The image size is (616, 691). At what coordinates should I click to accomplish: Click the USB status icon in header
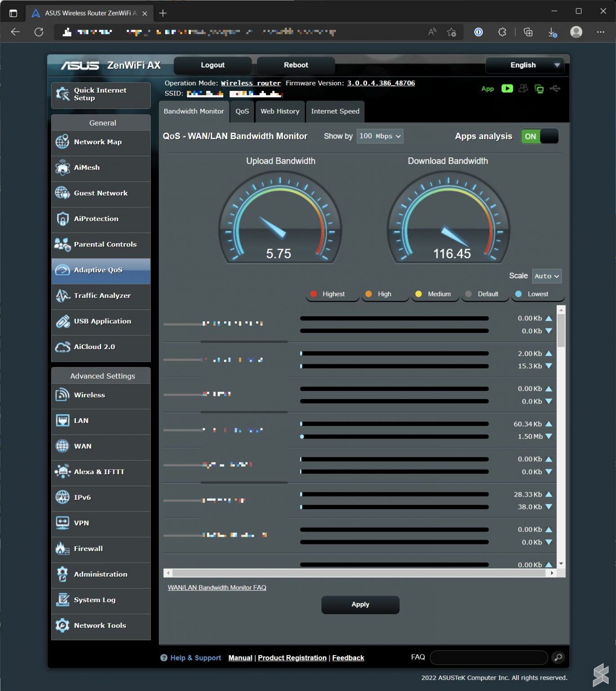[x=555, y=89]
